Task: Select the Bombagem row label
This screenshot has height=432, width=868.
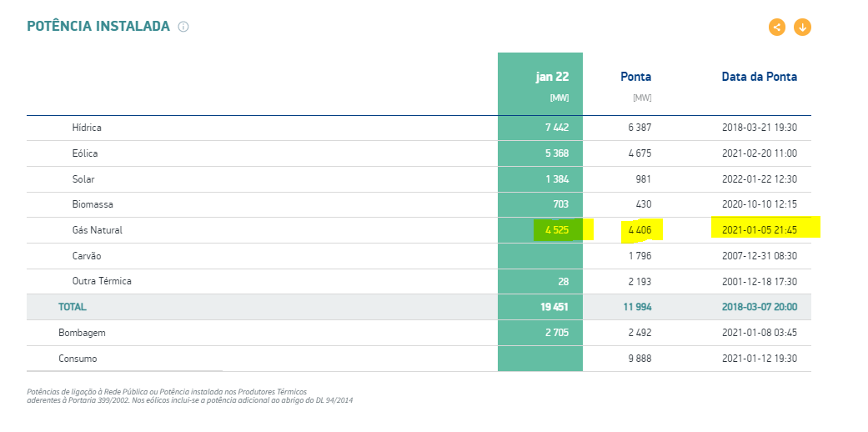Action: click(82, 333)
